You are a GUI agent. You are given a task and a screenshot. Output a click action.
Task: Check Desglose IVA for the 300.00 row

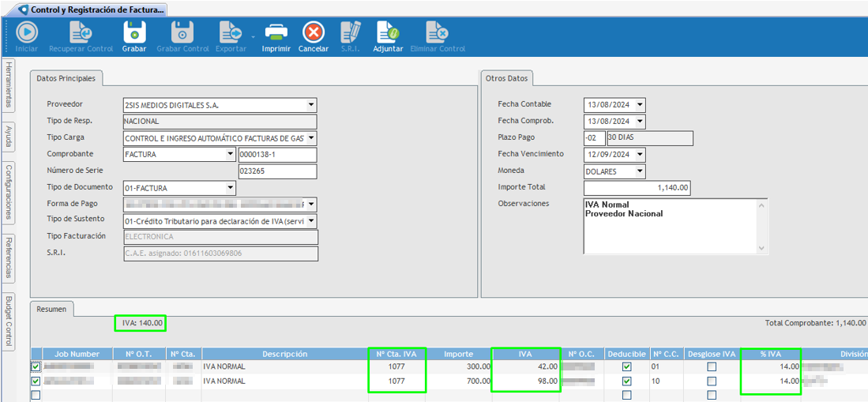pos(712,366)
